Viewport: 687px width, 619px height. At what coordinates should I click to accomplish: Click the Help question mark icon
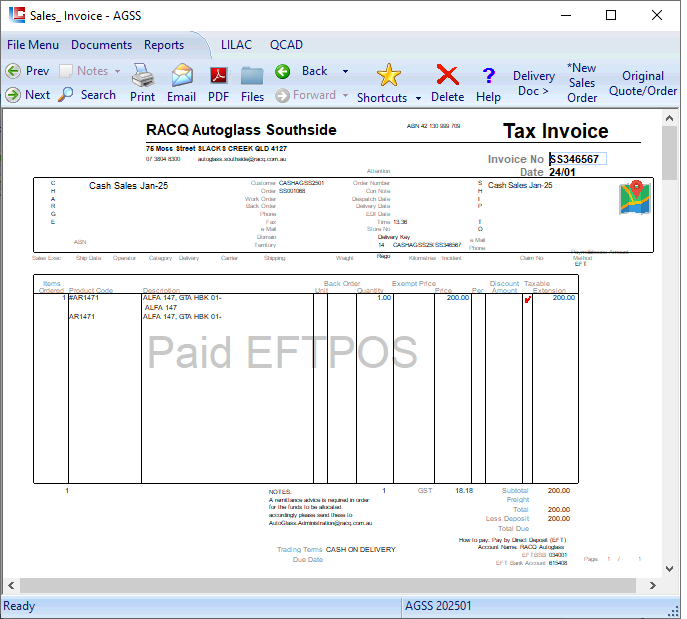489,75
